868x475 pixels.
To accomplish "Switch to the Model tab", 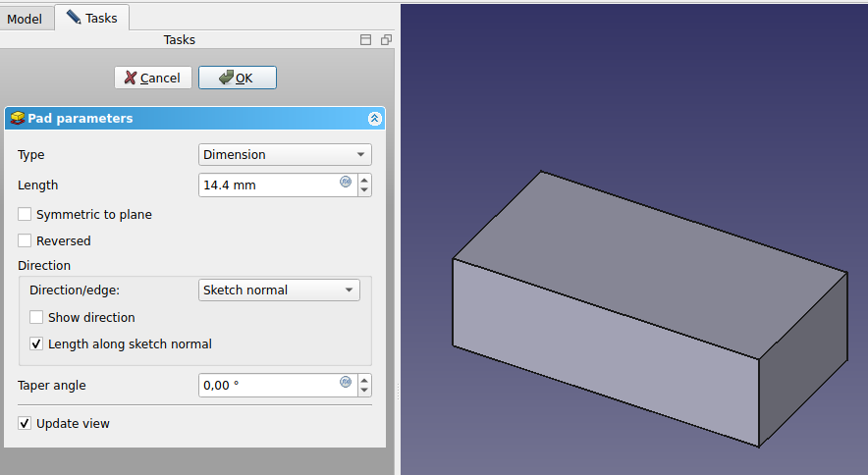I will coord(25,19).
